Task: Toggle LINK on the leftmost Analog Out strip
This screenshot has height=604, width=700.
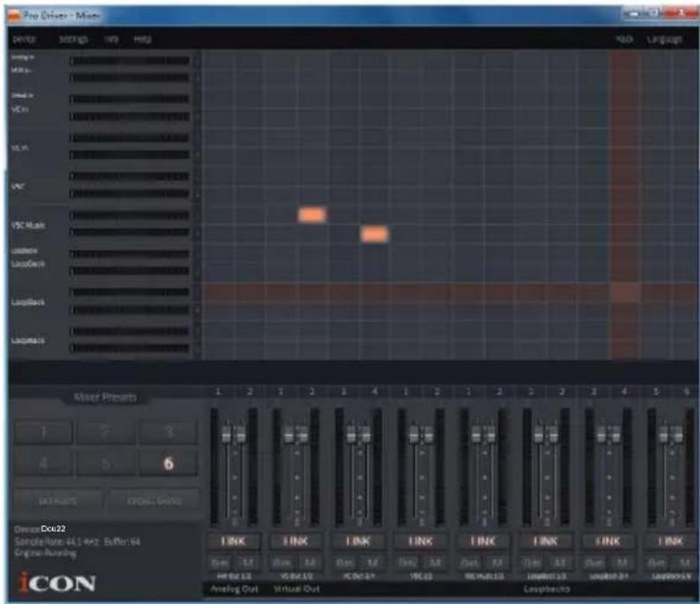Action: click(233, 541)
